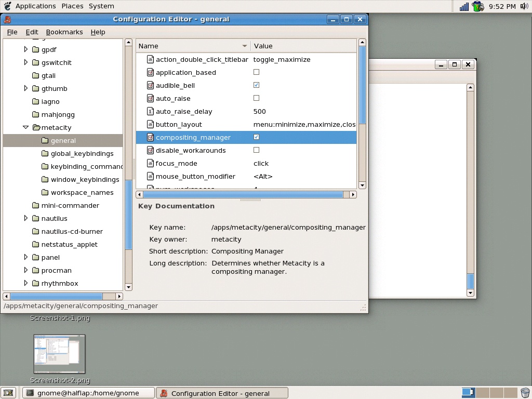Select the global_keybindings folder icon
Viewport: 532px width, 399px height.
[45, 153]
